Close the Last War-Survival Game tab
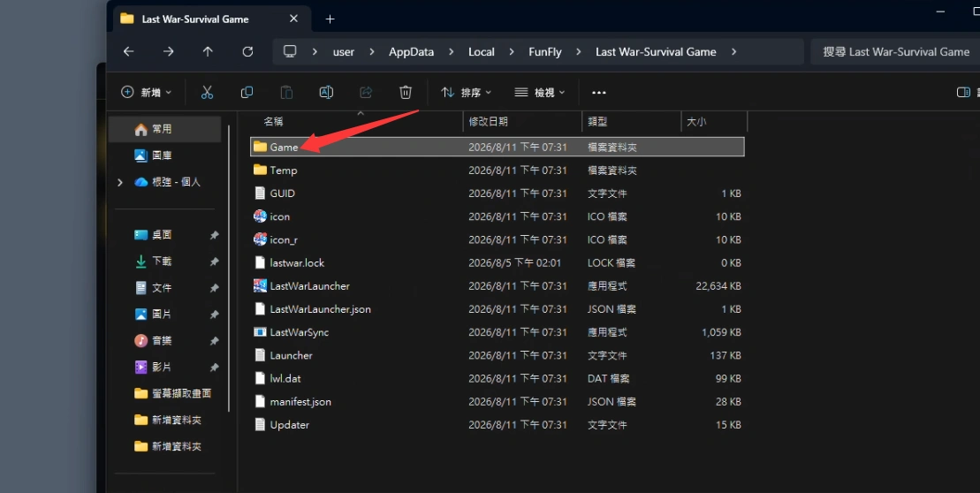 pyautogui.click(x=293, y=19)
